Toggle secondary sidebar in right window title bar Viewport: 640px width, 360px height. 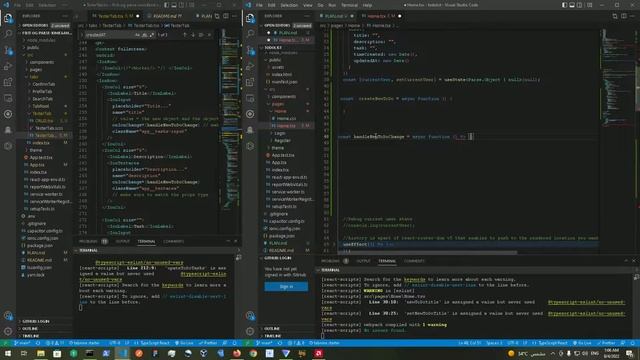pos(580,5)
